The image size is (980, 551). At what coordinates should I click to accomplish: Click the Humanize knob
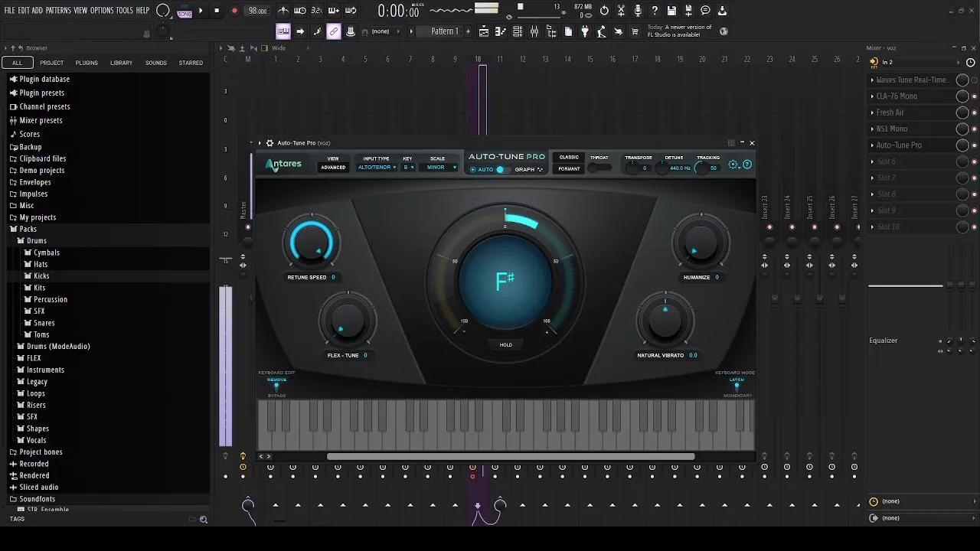pos(701,243)
